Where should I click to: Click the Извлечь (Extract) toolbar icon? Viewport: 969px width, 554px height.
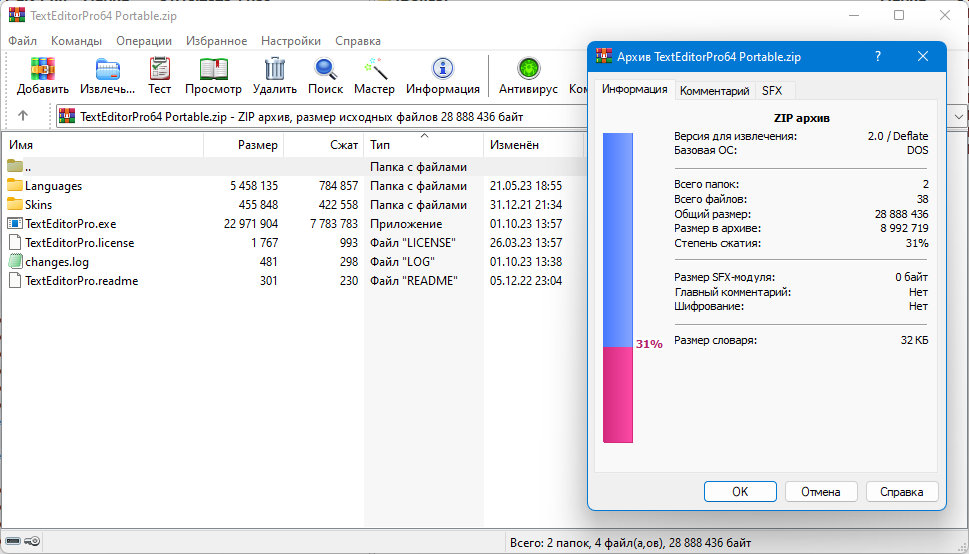108,69
